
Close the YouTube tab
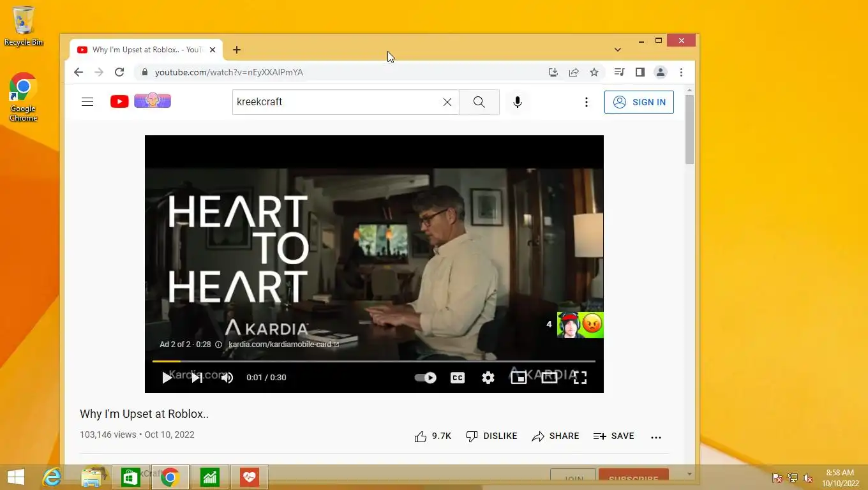pos(213,50)
